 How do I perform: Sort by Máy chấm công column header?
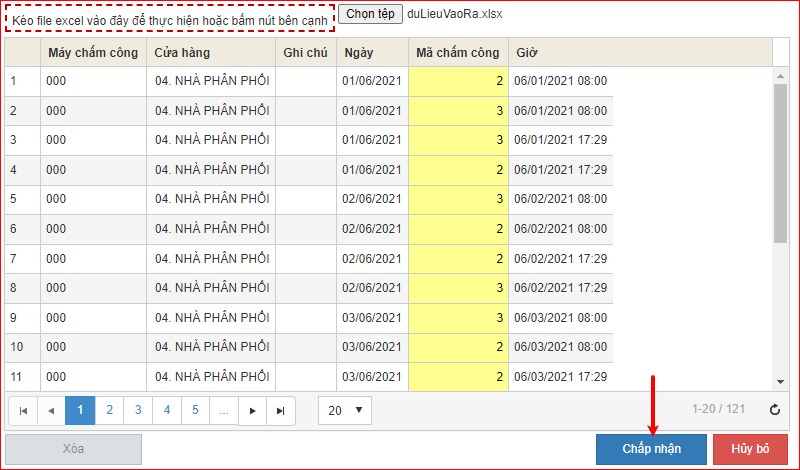click(x=93, y=53)
